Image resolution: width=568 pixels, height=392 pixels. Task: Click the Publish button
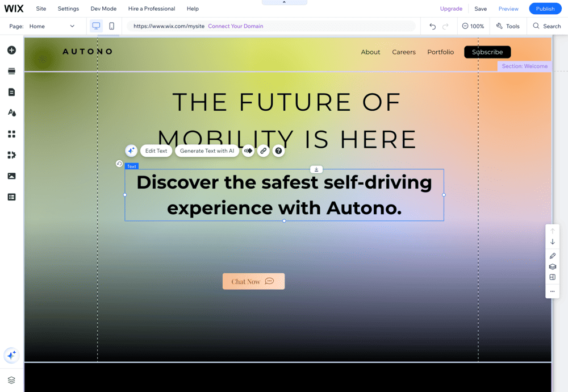(545, 9)
